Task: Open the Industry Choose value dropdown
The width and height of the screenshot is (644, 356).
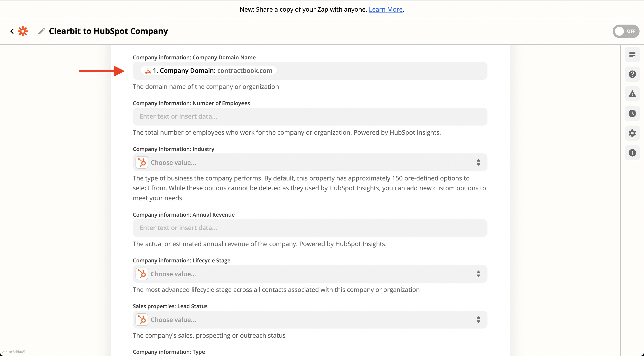Action: 310,163
